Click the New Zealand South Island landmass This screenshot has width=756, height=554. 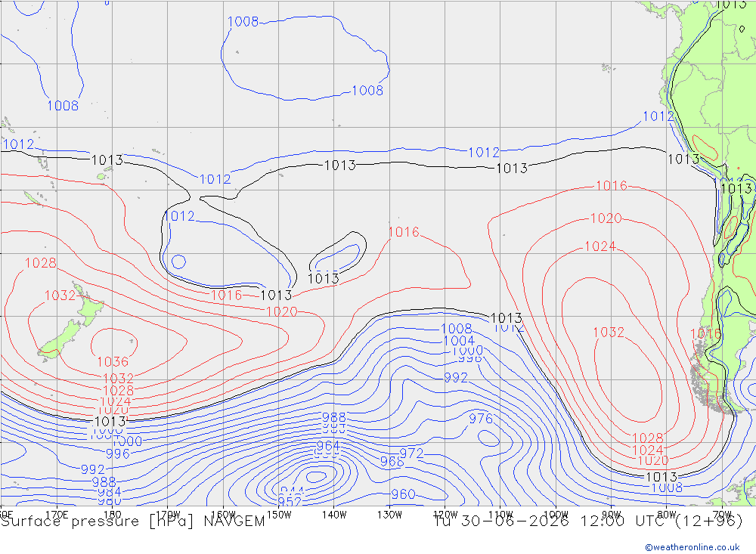coord(59,340)
